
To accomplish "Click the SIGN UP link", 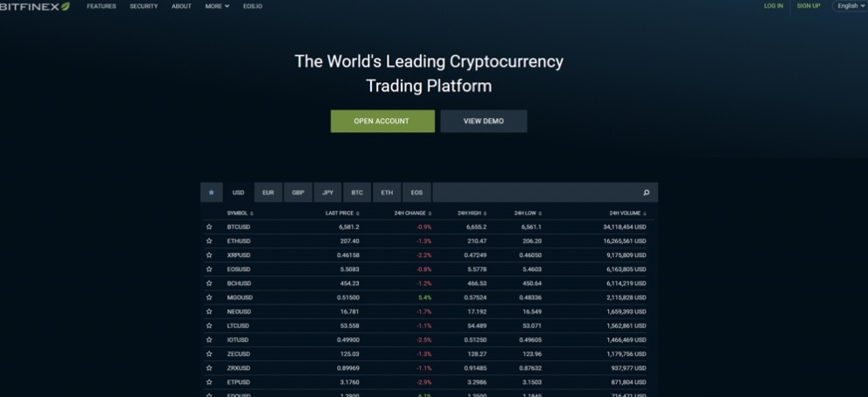I will click(x=808, y=6).
